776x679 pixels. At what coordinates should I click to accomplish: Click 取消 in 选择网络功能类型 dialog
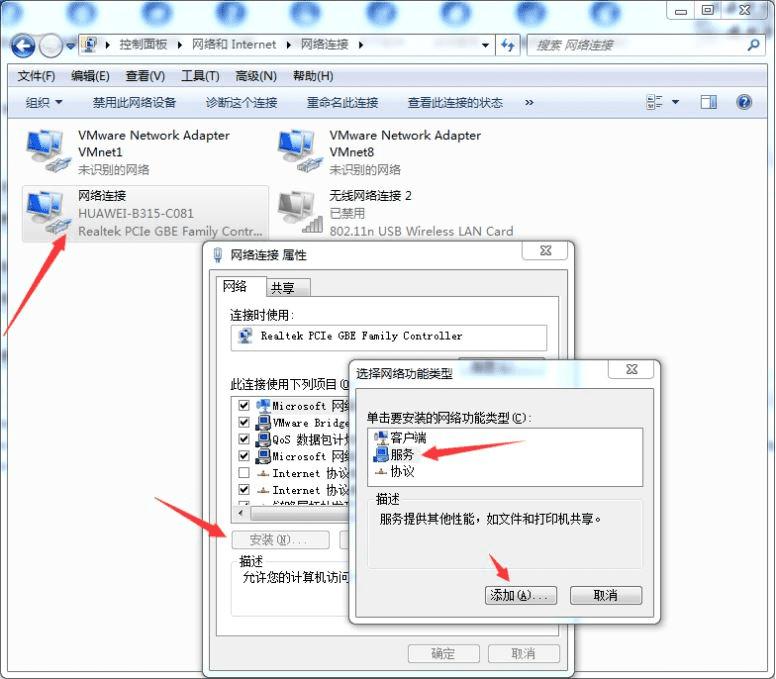click(x=606, y=595)
